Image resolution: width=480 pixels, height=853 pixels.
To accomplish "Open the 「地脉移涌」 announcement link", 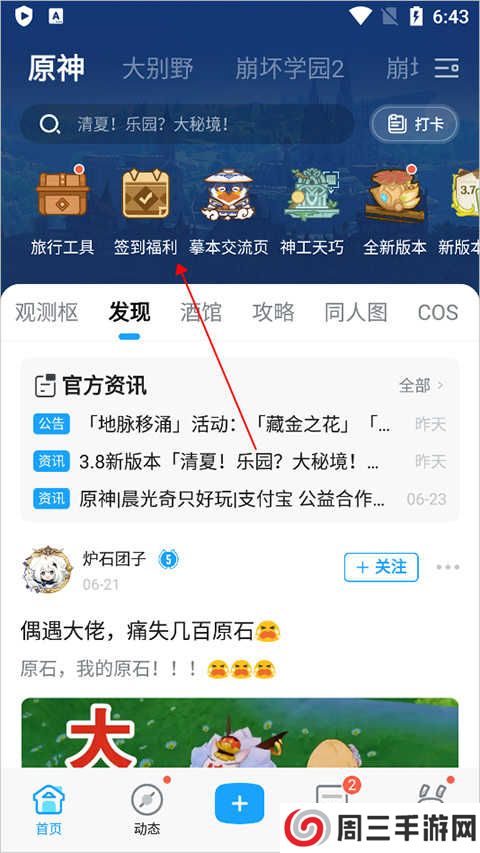I will click(239, 424).
